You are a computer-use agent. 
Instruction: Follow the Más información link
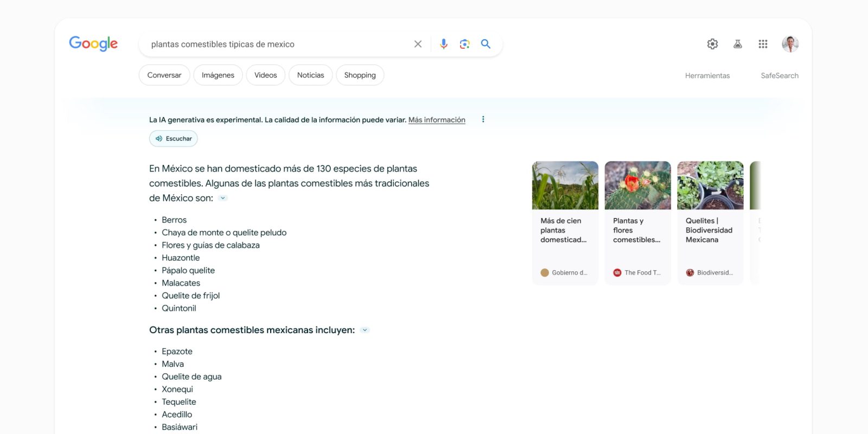click(x=437, y=120)
